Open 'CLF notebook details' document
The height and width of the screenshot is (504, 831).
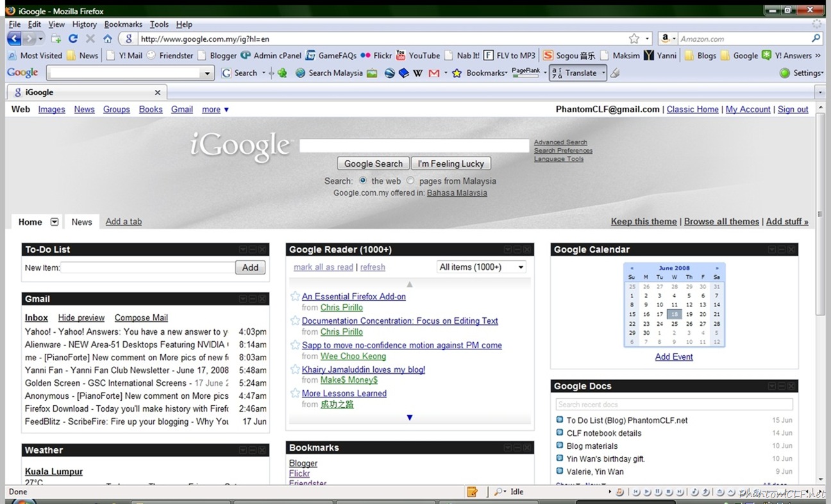click(604, 433)
